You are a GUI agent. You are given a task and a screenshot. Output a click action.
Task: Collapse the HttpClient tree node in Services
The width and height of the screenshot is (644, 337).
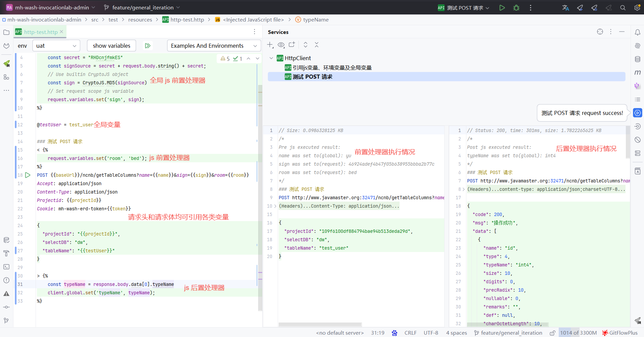point(271,58)
